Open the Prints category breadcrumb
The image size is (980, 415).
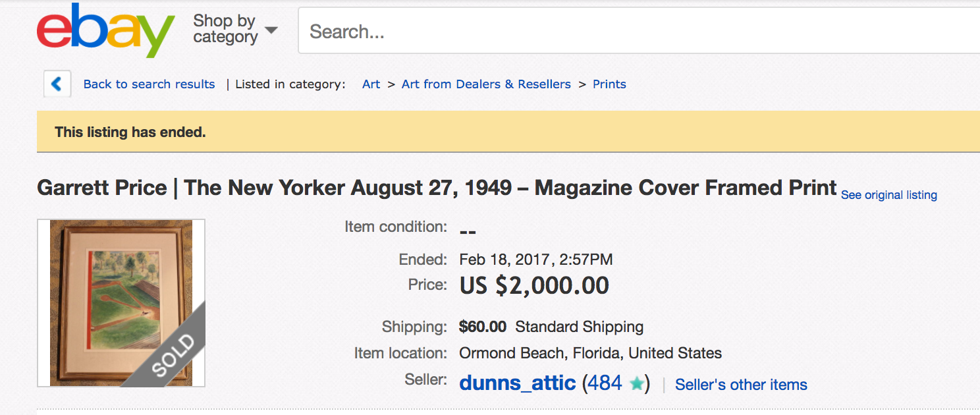point(609,84)
